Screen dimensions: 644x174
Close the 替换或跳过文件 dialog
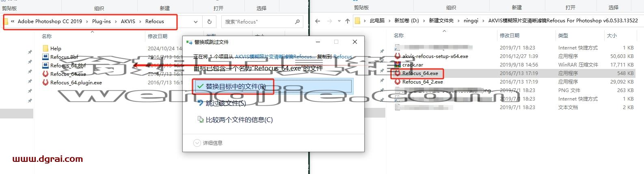(x=354, y=42)
